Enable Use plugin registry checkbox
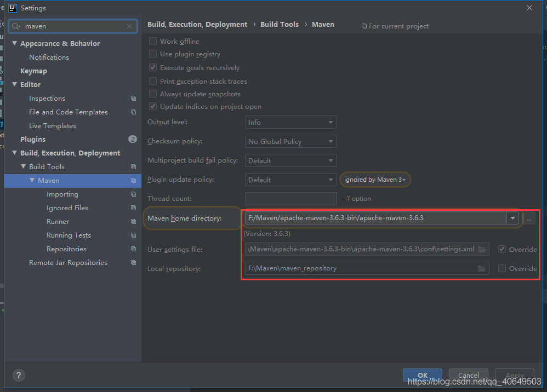 [153, 54]
